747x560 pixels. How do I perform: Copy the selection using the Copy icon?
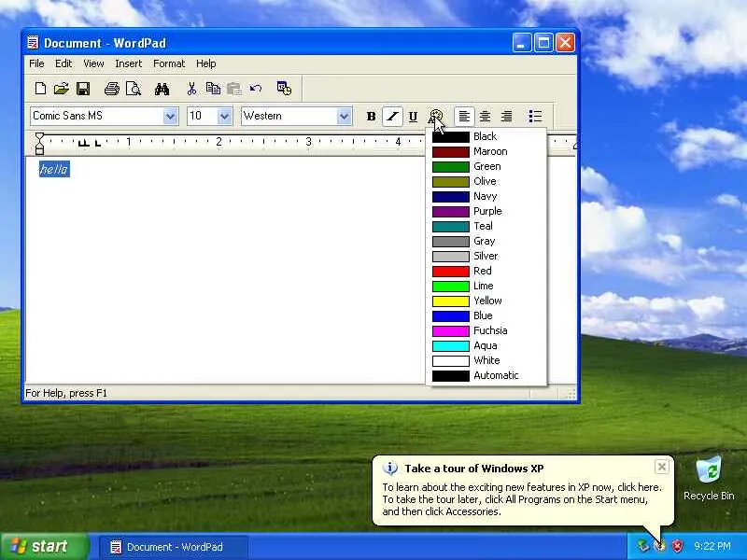point(213,89)
